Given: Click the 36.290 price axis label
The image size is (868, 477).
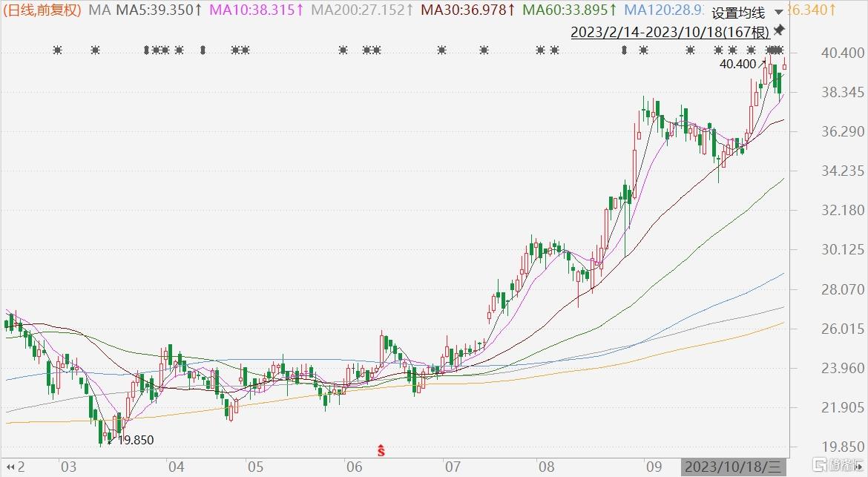Looking at the screenshot, I should point(843,132).
